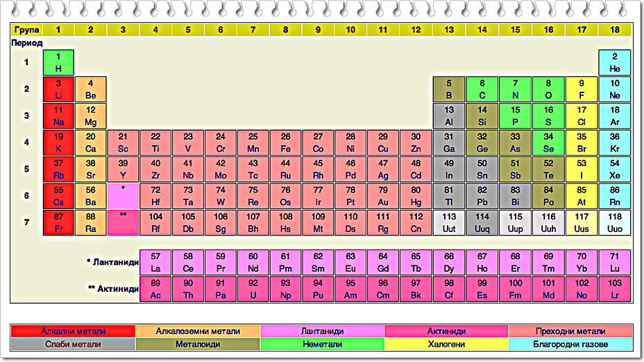Click the Uranium (U) element
This screenshot has height=362, width=644.
tap(253, 289)
